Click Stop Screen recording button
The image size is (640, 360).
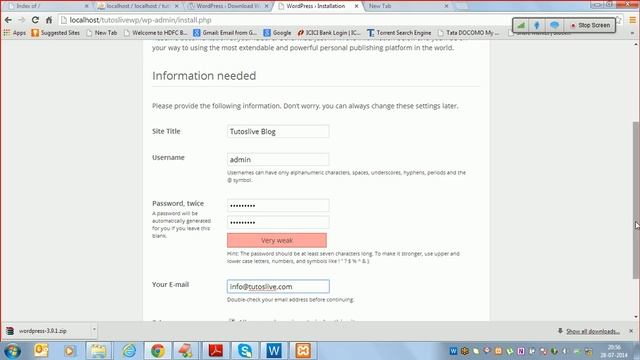click(x=590, y=25)
